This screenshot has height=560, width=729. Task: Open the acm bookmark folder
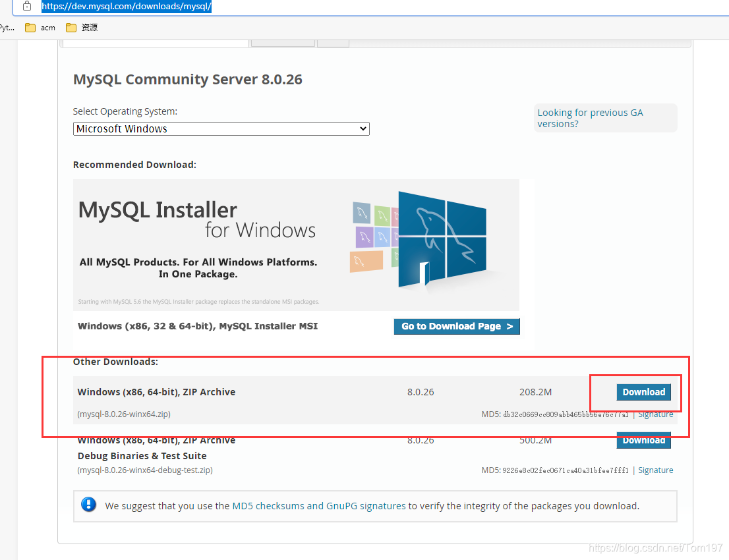pyautogui.click(x=40, y=28)
